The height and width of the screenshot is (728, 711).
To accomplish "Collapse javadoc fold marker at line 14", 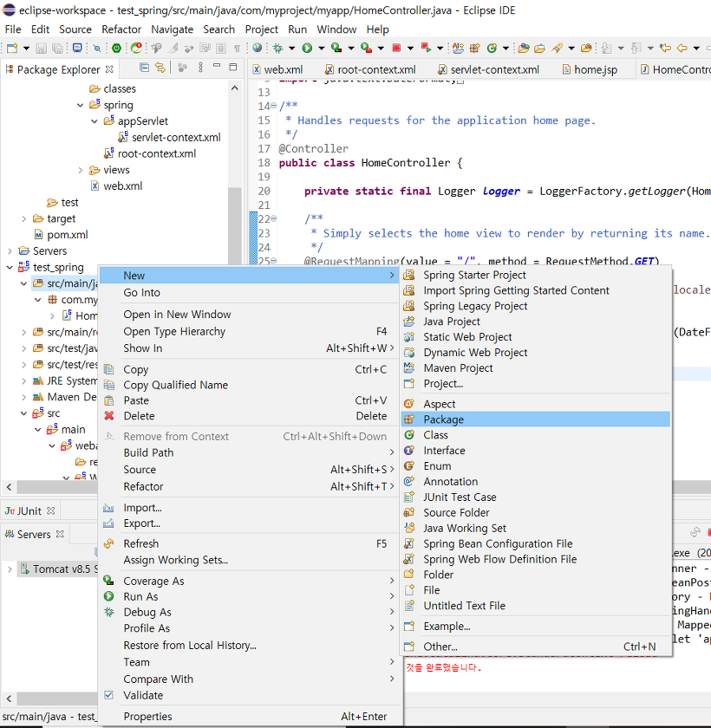I will (273, 106).
